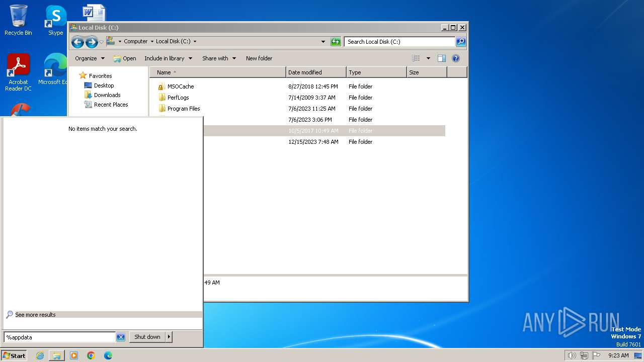Launch Windows Media Player from taskbar
644x362 pixels.
(x=74, y=355)
